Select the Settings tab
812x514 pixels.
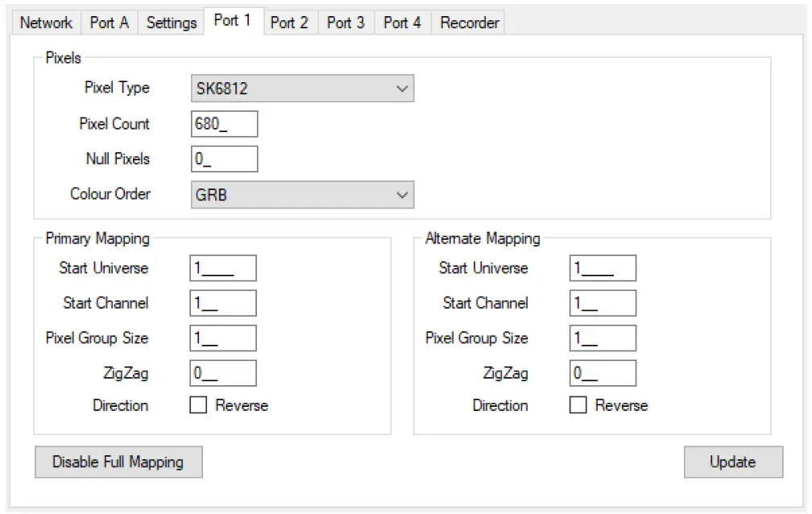pos(171,23)
